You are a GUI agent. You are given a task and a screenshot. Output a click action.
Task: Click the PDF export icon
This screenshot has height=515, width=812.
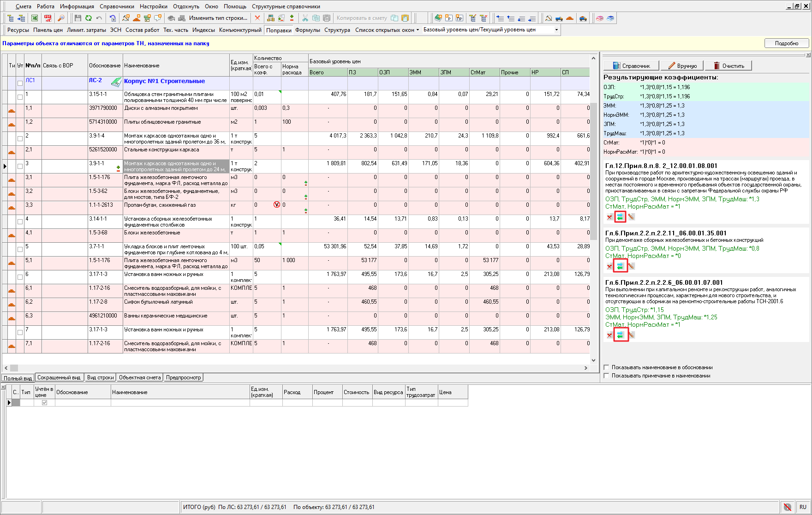tap(48, 18)
